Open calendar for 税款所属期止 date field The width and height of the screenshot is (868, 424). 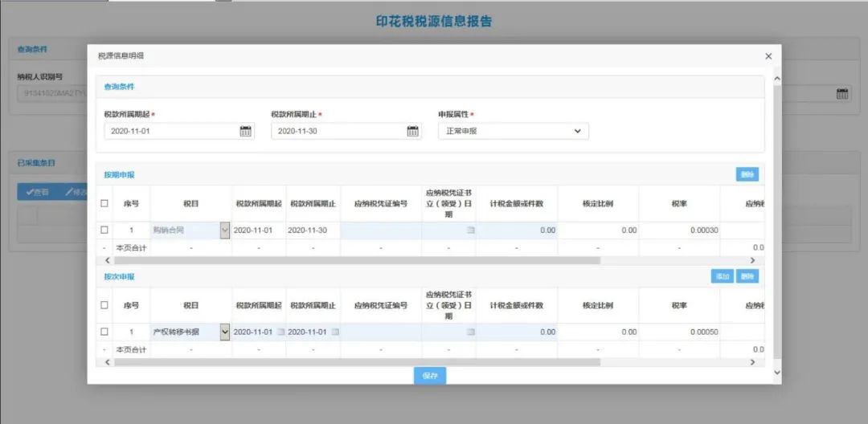(412, 131)
